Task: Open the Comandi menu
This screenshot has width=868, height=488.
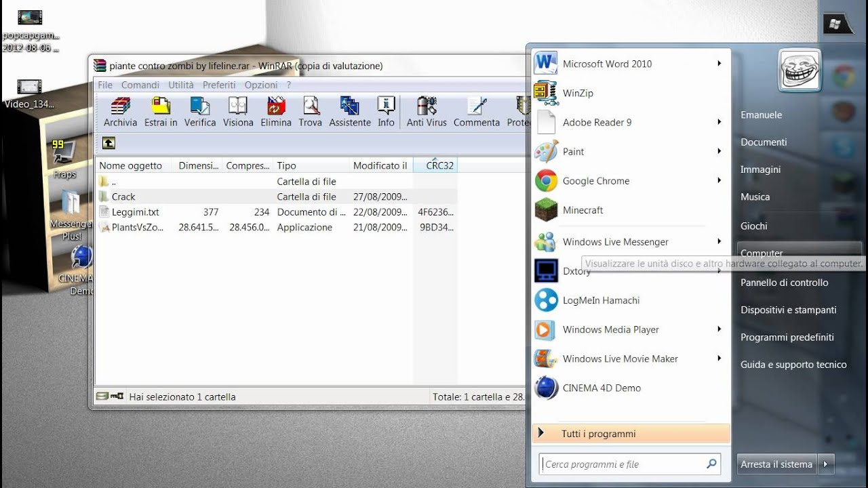Action: pos(140,85)
